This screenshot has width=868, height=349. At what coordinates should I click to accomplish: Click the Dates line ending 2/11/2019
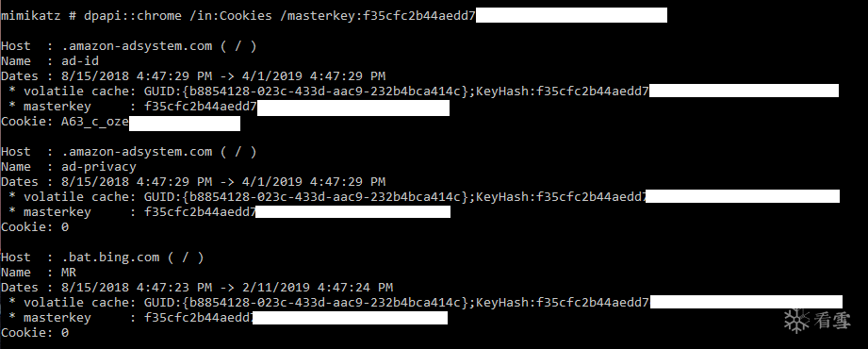197,288
